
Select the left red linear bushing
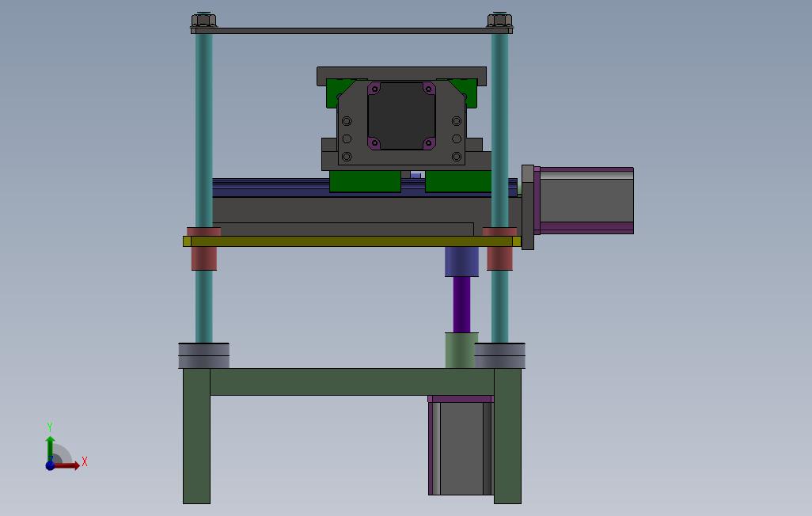coord(204,258)
